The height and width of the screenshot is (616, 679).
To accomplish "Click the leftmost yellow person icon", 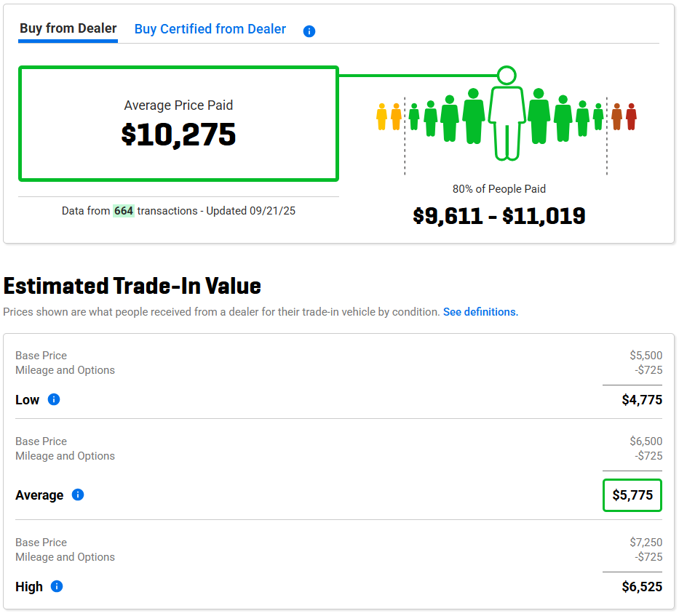I will point(381,116).
